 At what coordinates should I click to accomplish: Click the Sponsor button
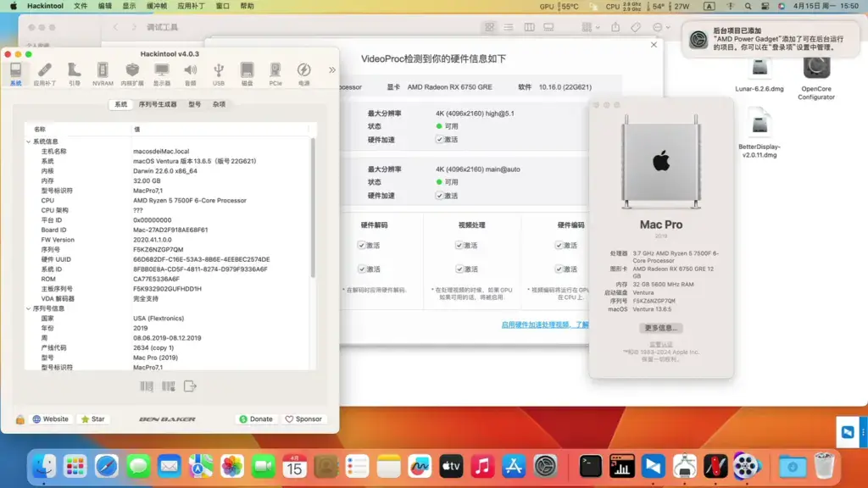coord(303,419)
